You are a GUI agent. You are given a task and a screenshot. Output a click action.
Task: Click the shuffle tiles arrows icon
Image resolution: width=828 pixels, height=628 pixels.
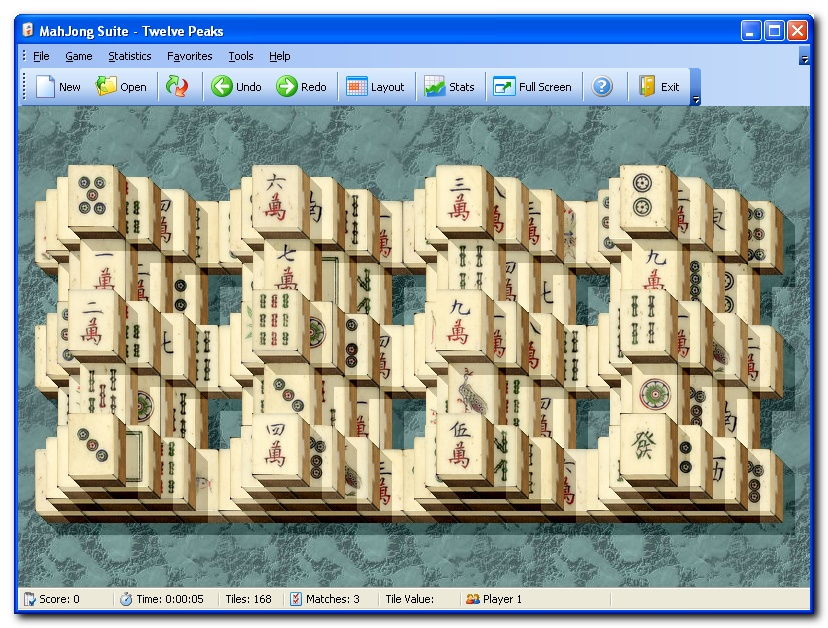pyautogui.click(x=177, y=87)
